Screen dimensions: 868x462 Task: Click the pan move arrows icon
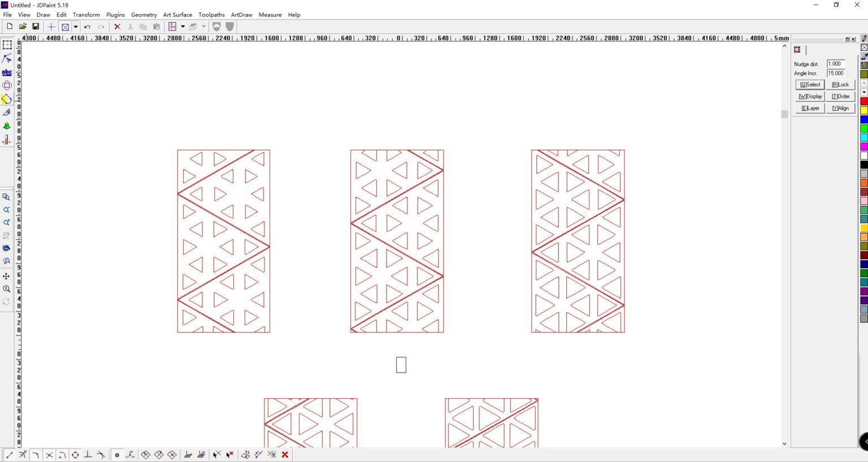6,276
